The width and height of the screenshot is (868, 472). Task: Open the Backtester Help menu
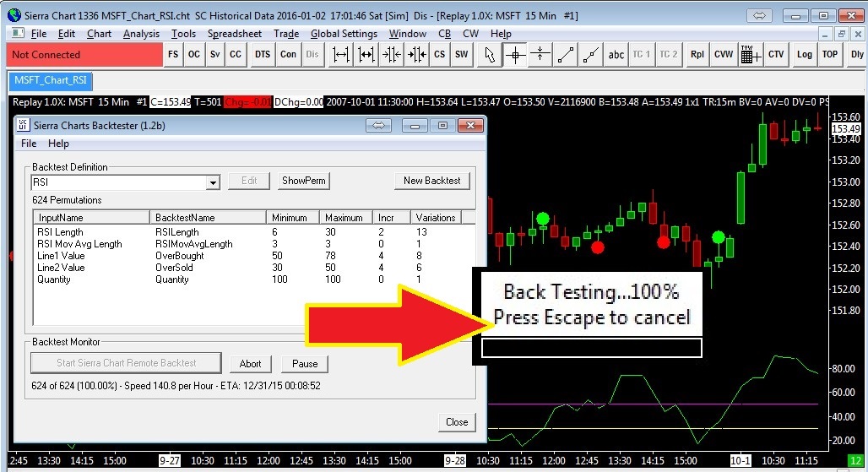(x=58, y=144)
